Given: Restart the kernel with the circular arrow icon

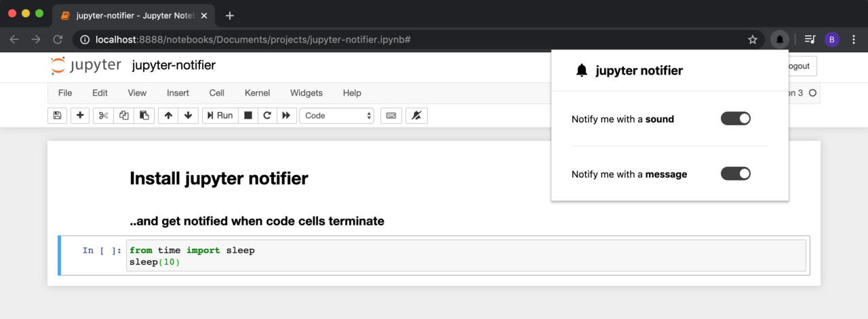Looking at the screenshot, I should [267, 115].
